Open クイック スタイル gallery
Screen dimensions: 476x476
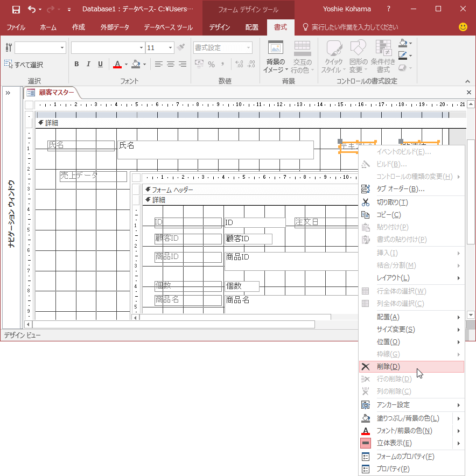[x=334, y=57]
